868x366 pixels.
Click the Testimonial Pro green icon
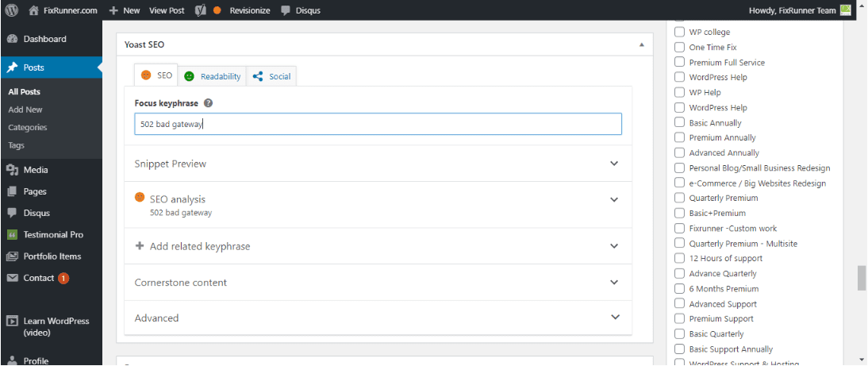[x=13, y=235]
